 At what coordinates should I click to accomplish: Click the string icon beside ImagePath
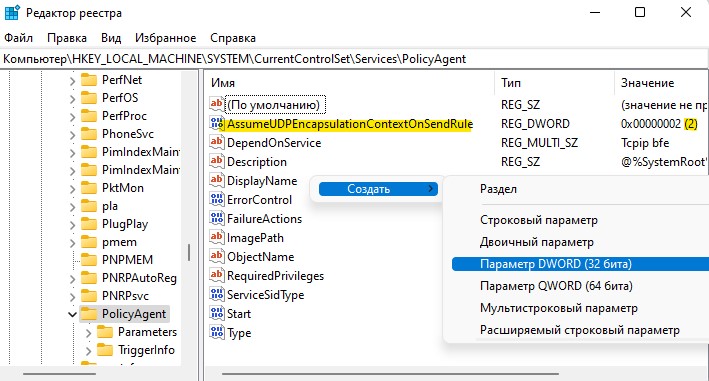coord(217,237)
